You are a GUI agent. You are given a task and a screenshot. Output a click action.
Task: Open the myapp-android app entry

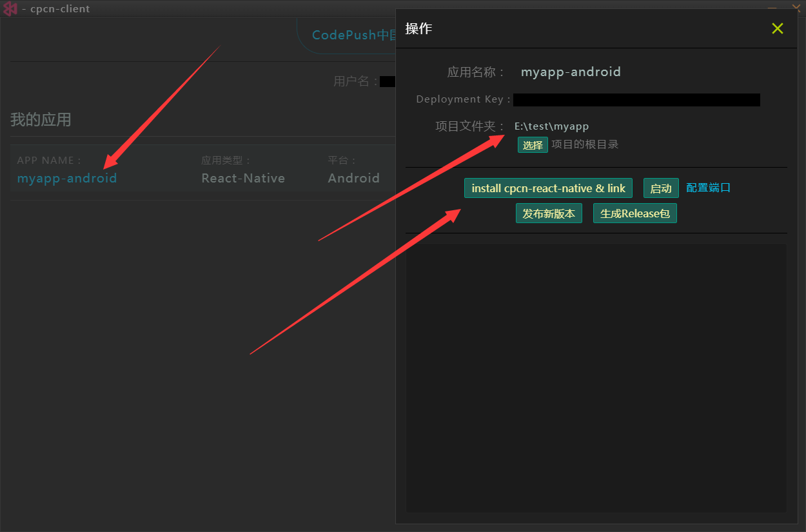67,178
